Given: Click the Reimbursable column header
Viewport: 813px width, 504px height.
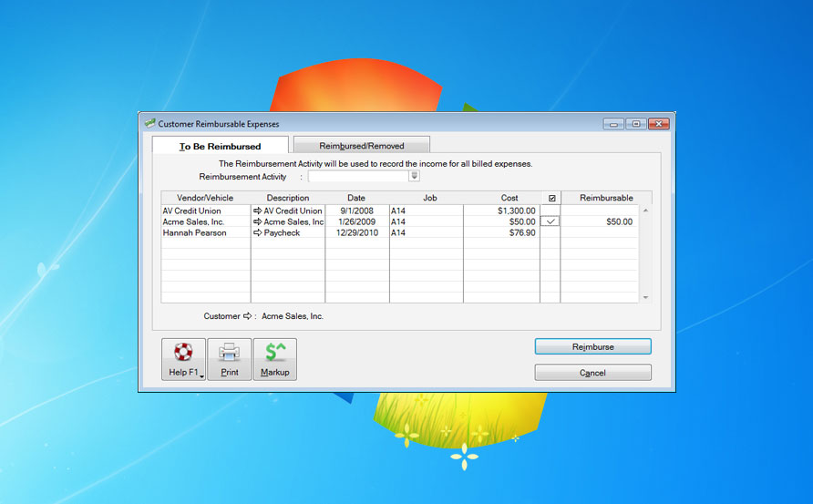Looking at the screenshot, I should 606,198.
